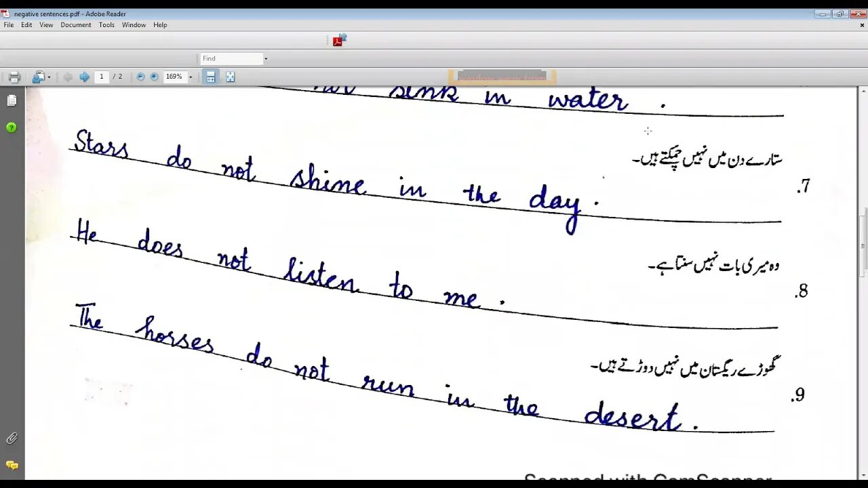This screenshot has width=868, height=488.
Task: Click the page number field
Action: 102,77
